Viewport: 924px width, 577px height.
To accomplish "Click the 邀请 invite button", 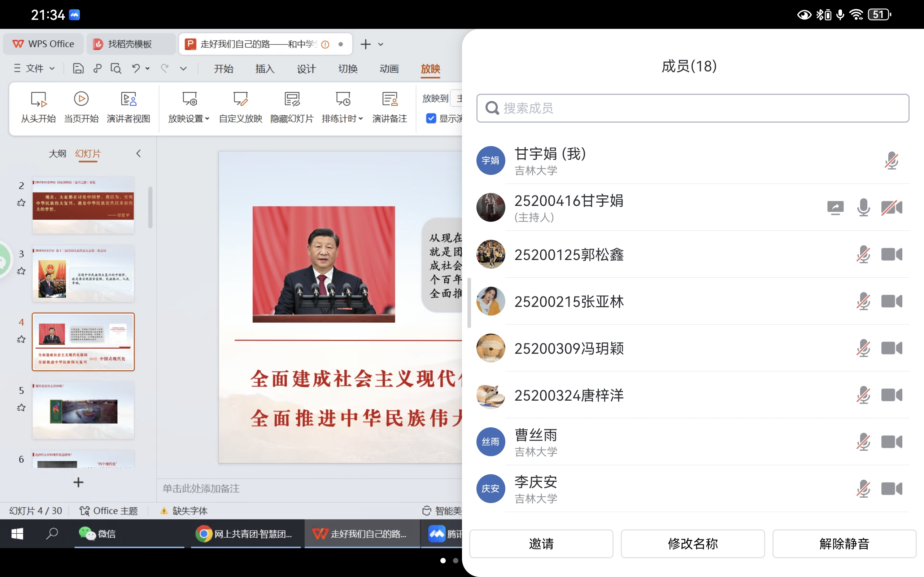I will 541,543.
